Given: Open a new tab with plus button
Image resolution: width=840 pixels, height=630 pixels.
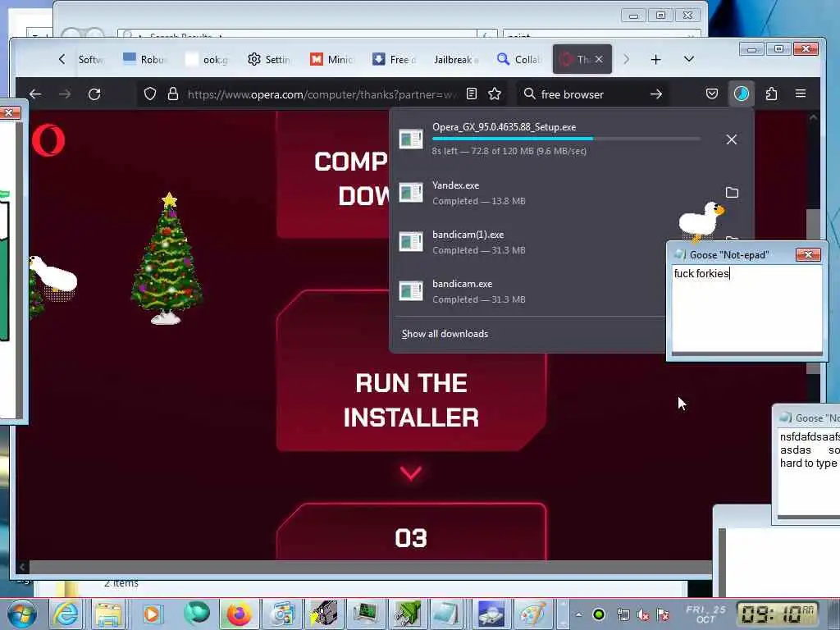Looking at the screenshot, I should tap(655, 59).
